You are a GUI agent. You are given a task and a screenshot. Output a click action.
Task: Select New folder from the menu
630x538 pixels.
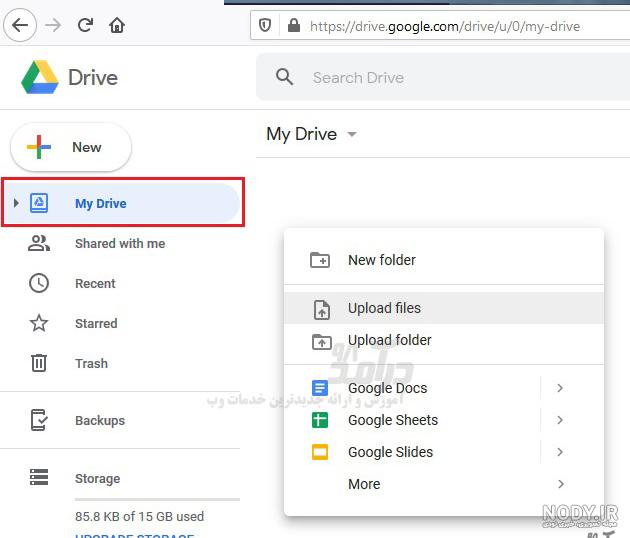tap(444, 260)
